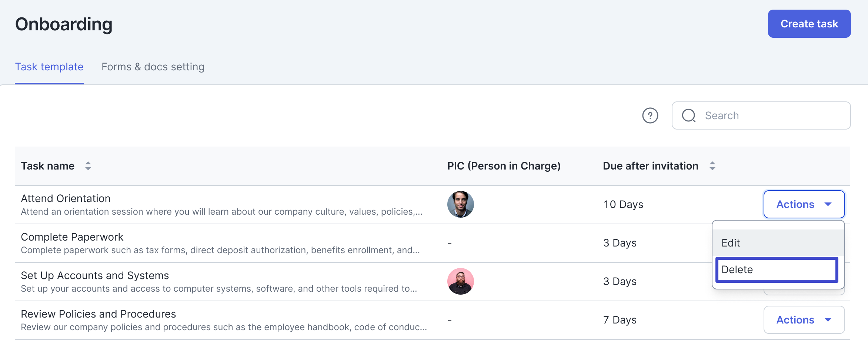Open Actions dropdown for Review Policies
Screen dimensions: 868x342
coord(804,320)
